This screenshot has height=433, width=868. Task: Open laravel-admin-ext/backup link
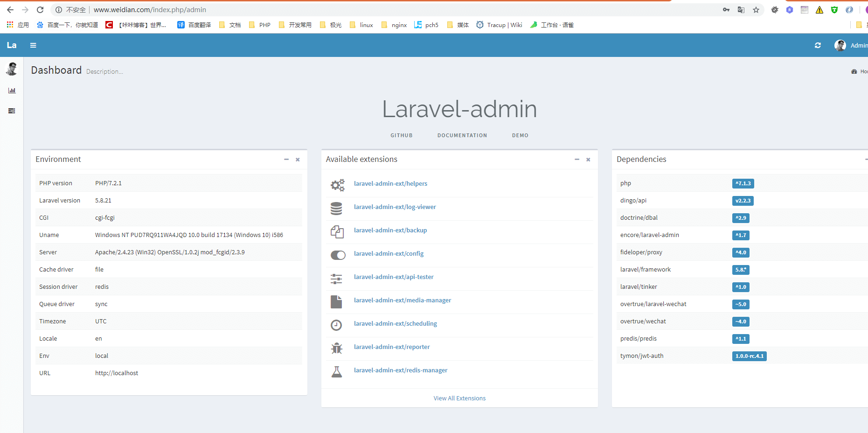(x=390, y=230)
